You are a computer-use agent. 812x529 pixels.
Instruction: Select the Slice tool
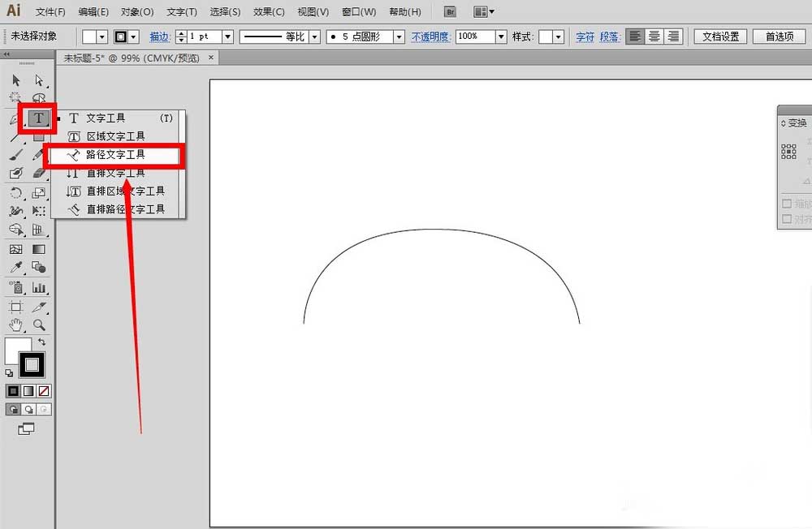tap(39, 307)
